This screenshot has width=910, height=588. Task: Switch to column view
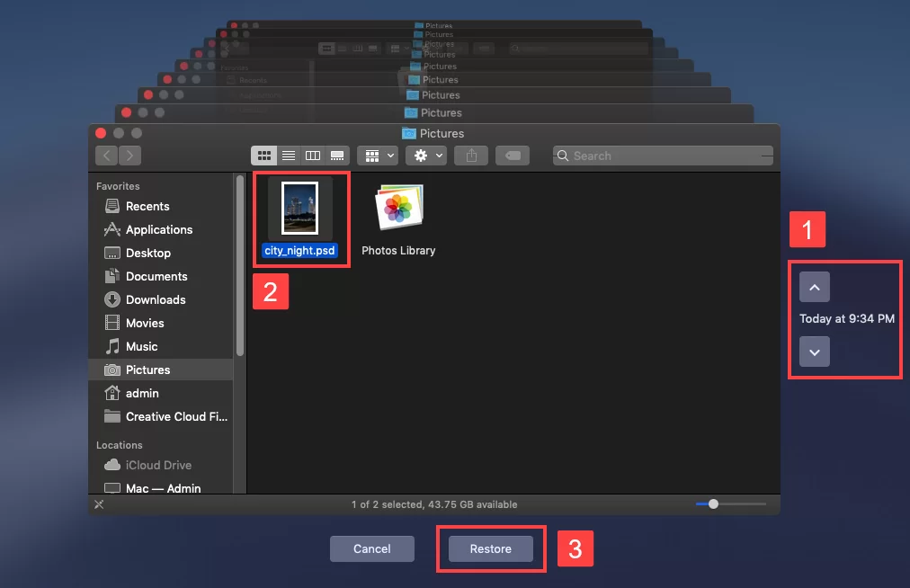pos(313,155)
